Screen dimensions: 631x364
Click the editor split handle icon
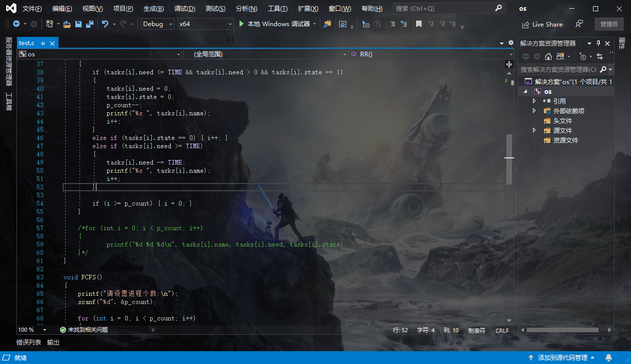point(509,64)
